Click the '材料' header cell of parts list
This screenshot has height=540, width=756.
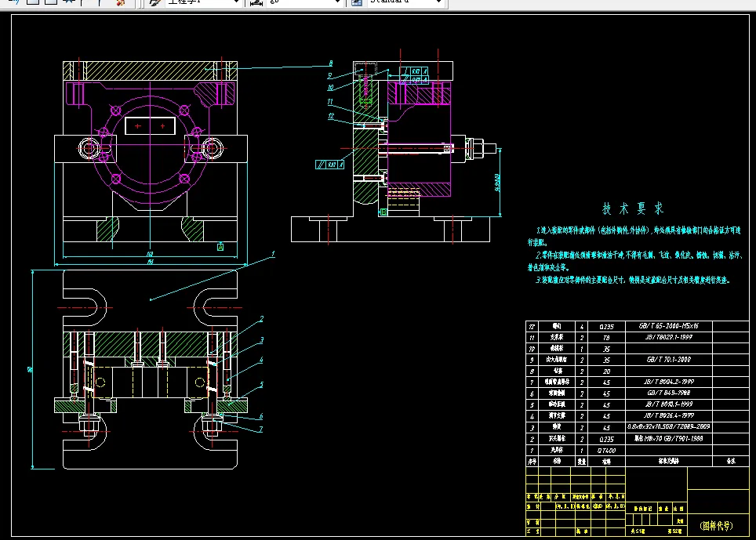606,461
